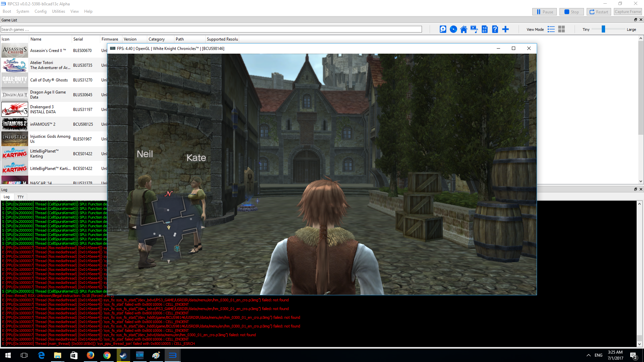Viewport: 644px width, 362px height.
Task: Click the HDD games filter icon
Action: (x=443, y=29)
